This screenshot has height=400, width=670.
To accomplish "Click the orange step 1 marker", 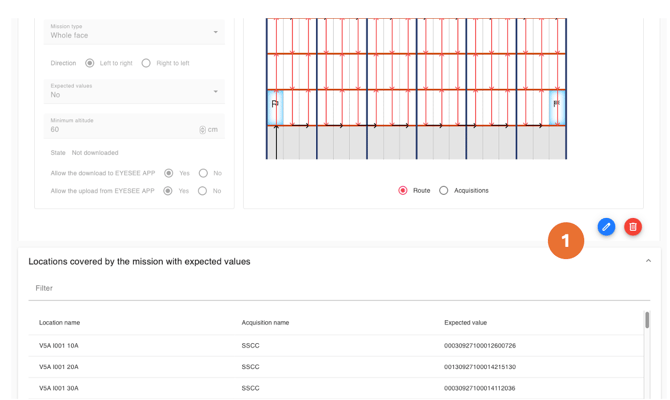I will pos(565,241).
